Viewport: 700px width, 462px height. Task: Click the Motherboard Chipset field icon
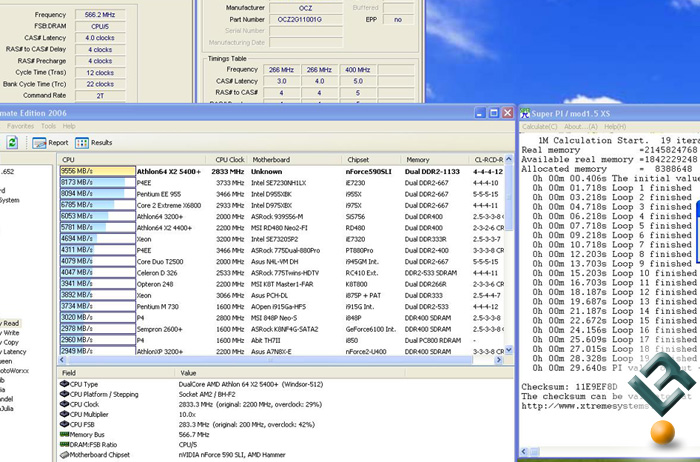(x=64, y=455)
